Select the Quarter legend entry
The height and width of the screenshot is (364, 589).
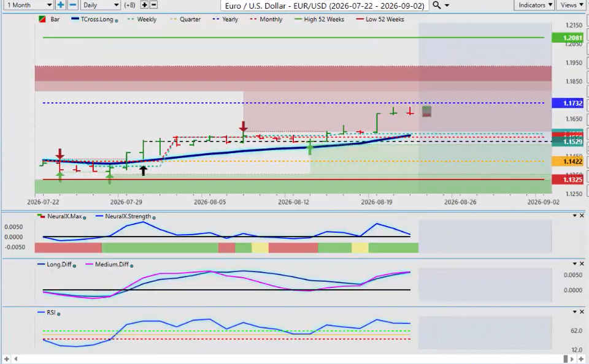[x=185, y=19]
